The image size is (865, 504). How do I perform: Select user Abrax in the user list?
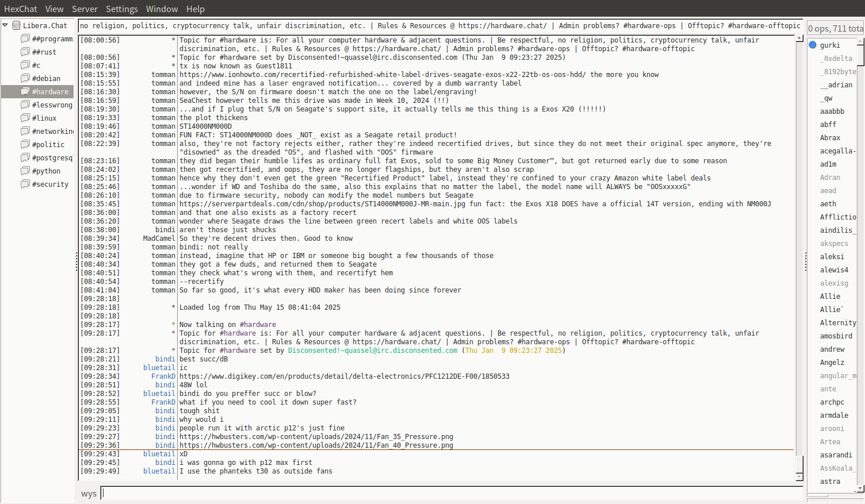[x=830, y=137]
